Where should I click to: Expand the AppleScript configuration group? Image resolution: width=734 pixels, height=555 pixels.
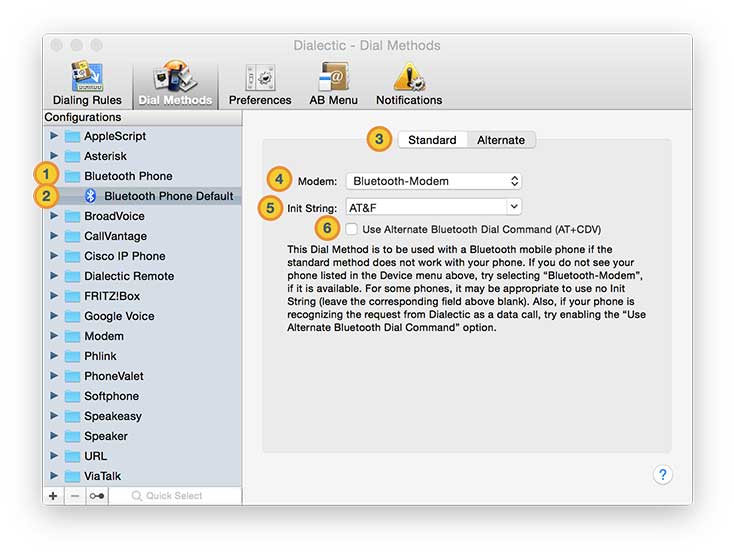54,136
